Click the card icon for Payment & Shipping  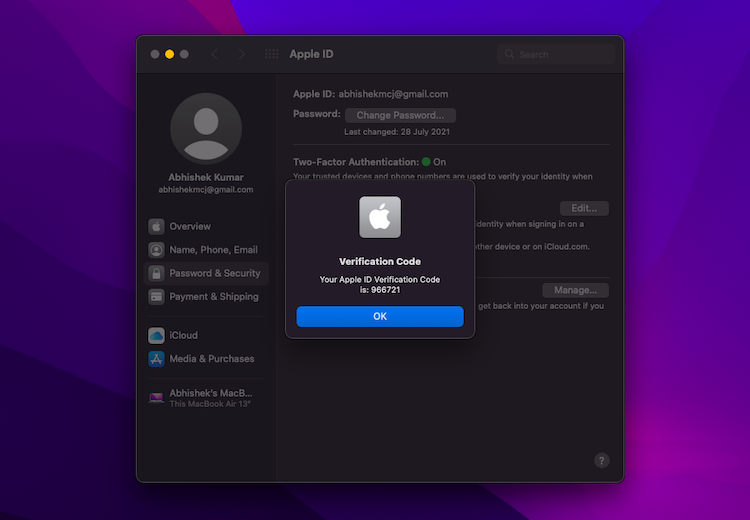156,297
